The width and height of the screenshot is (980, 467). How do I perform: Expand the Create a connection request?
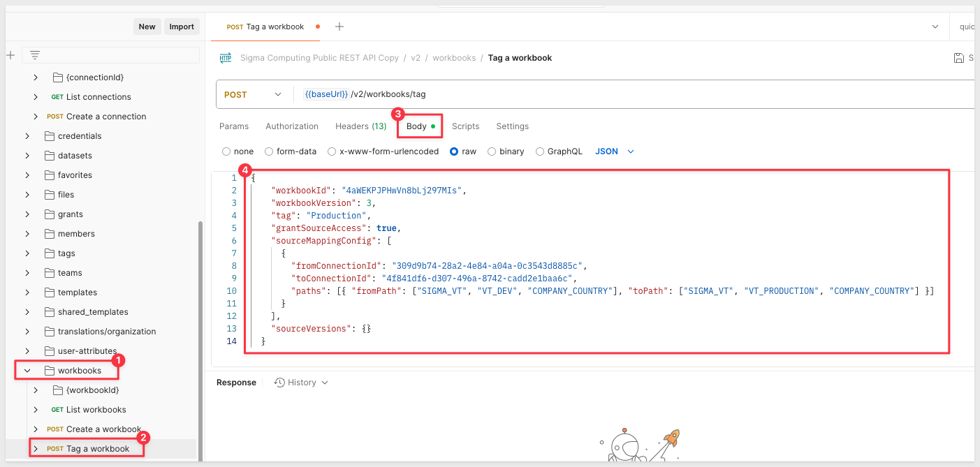(x=36, y=117)
